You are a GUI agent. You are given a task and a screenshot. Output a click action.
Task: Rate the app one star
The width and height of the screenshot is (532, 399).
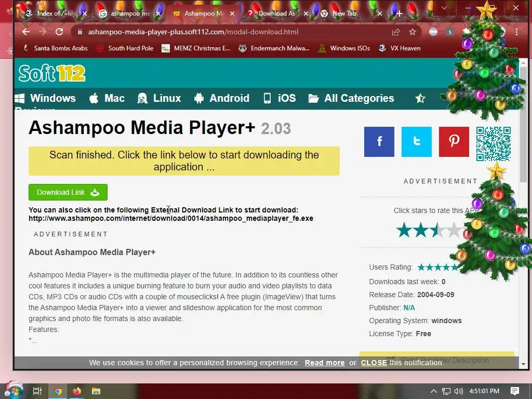coord(404,230)
